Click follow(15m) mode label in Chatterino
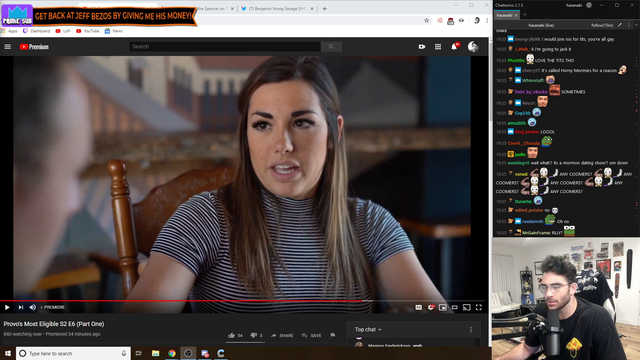Viewport: 640px width, 360px height. tap(602, 25)
